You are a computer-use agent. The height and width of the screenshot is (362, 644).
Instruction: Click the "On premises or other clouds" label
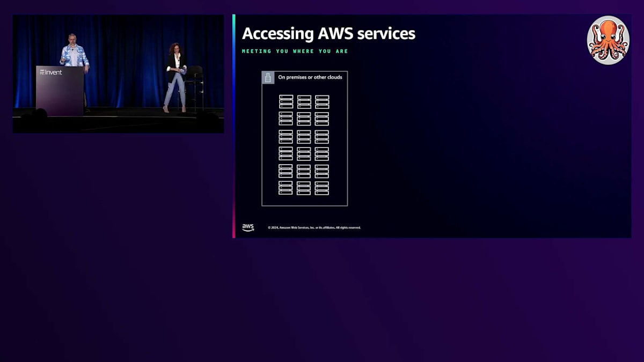310,77
